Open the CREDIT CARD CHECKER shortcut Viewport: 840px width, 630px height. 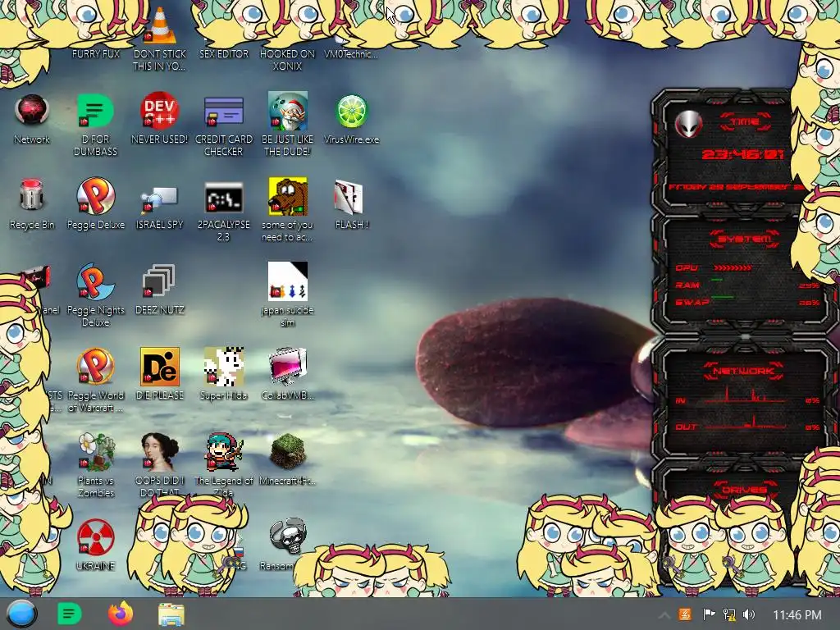click(x=223, y=111)
